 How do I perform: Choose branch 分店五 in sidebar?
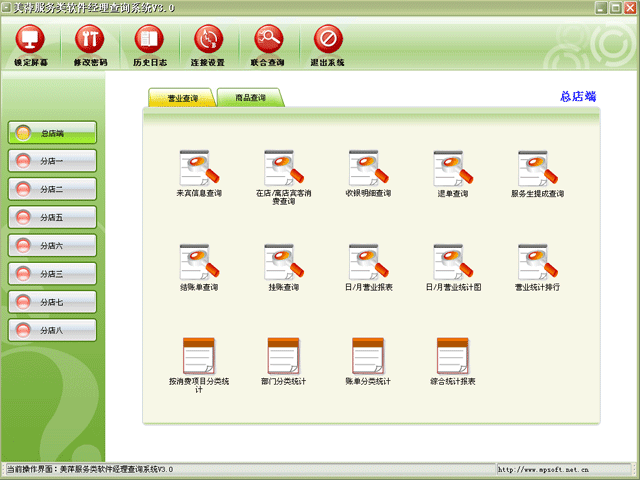pos(53,216)
